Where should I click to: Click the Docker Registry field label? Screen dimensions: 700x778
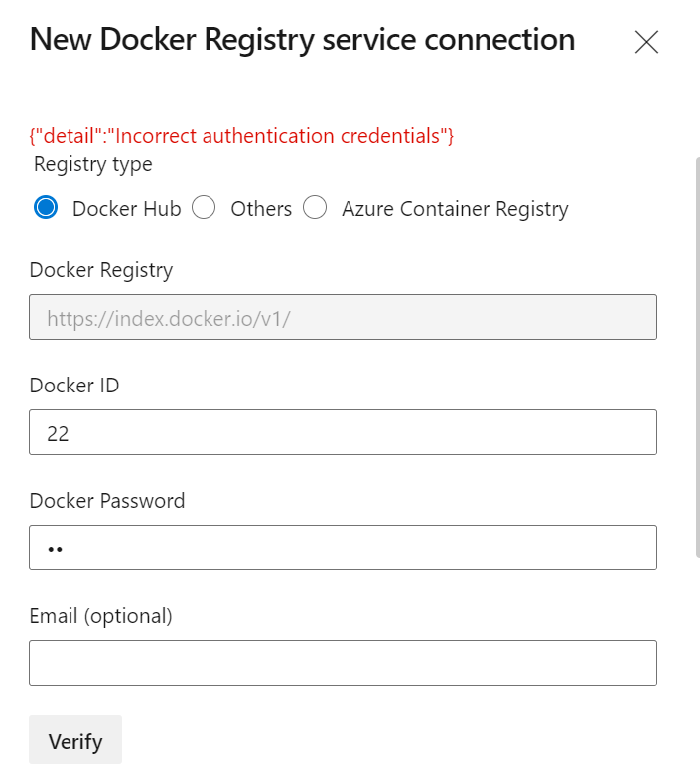101,270
